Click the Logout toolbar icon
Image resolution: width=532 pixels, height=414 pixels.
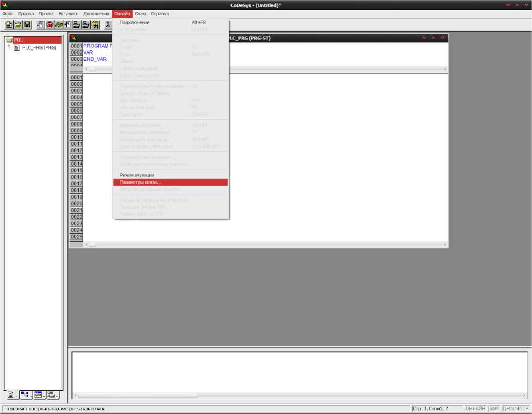coord(86,25)
